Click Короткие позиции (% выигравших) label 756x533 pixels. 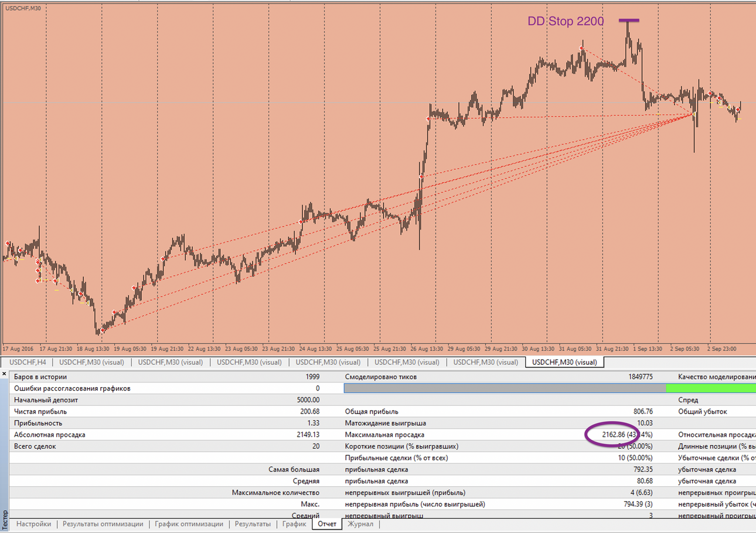coord(401,446)
